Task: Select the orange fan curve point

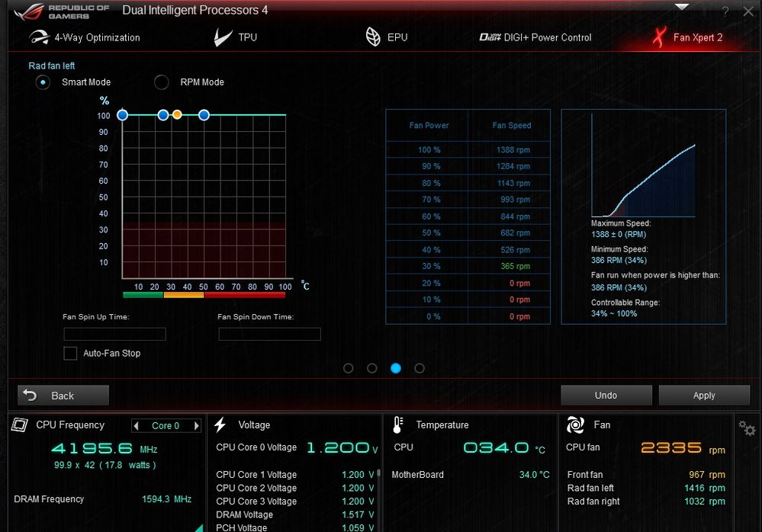Action: point(178,114)
